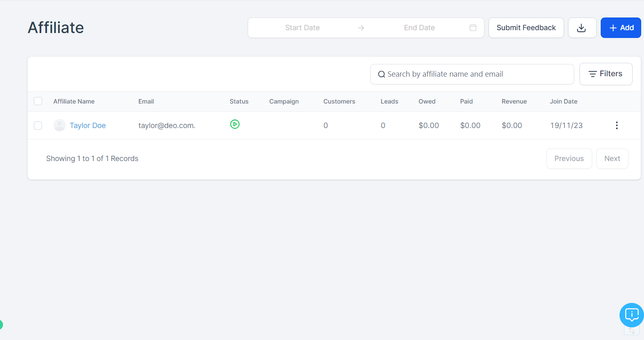Click the download export icon button
Screen dimensions: 644x340
582,28
